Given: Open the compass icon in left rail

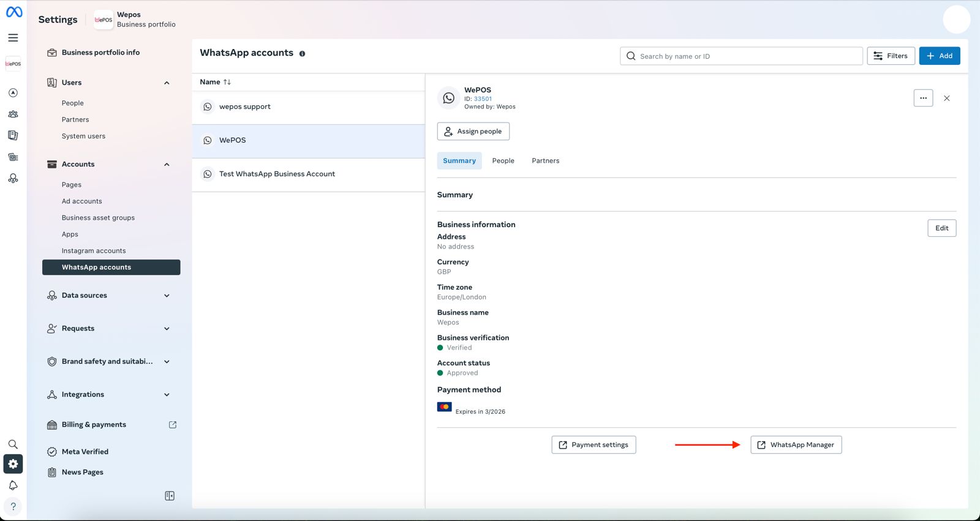Looking at the screenshot, I should click(13, 93).
